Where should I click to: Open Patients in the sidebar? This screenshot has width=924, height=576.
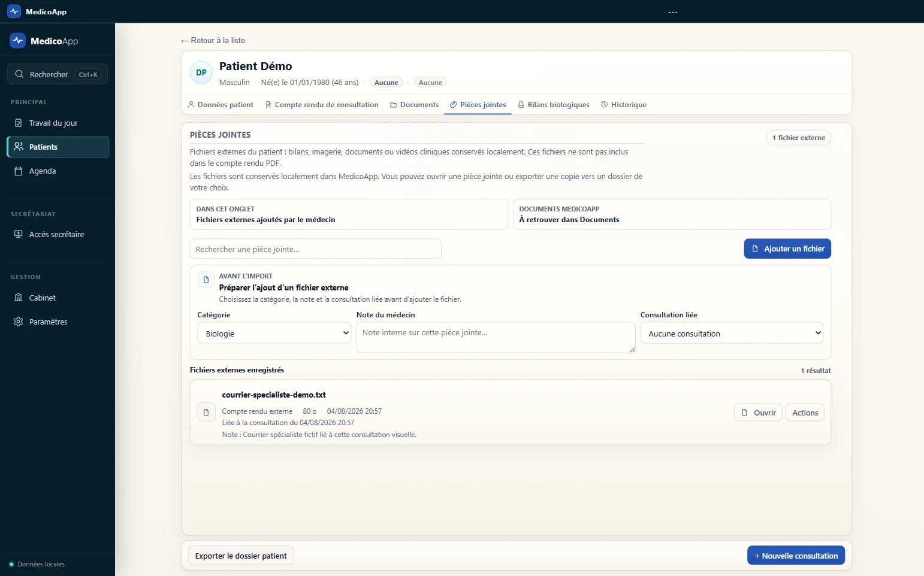click(x=58, y=147)
